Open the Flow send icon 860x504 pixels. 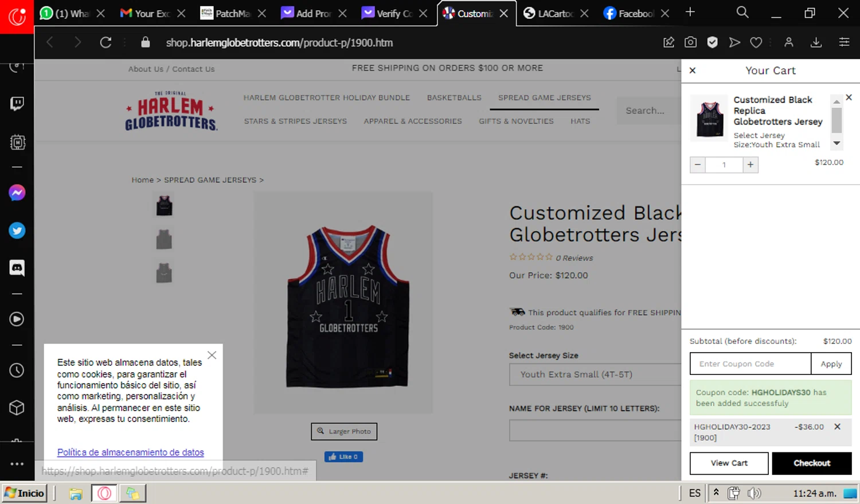click(x=734, y=42)
